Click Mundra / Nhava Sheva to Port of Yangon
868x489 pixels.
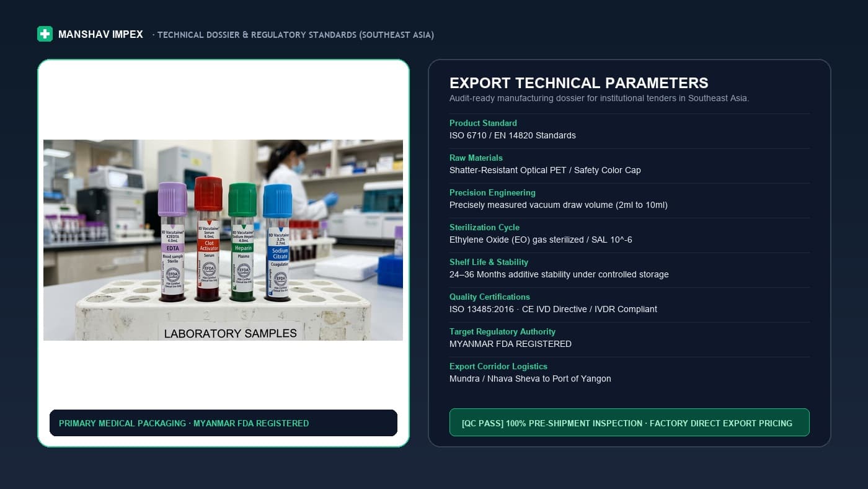530,379
